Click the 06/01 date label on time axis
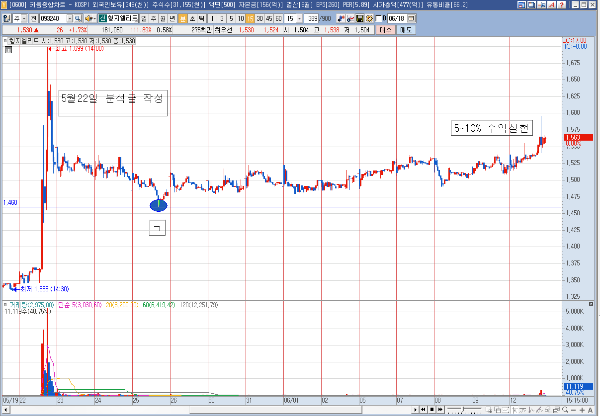Image resolution: width=600 pixels, height=418 pixels. coord(291,400)
